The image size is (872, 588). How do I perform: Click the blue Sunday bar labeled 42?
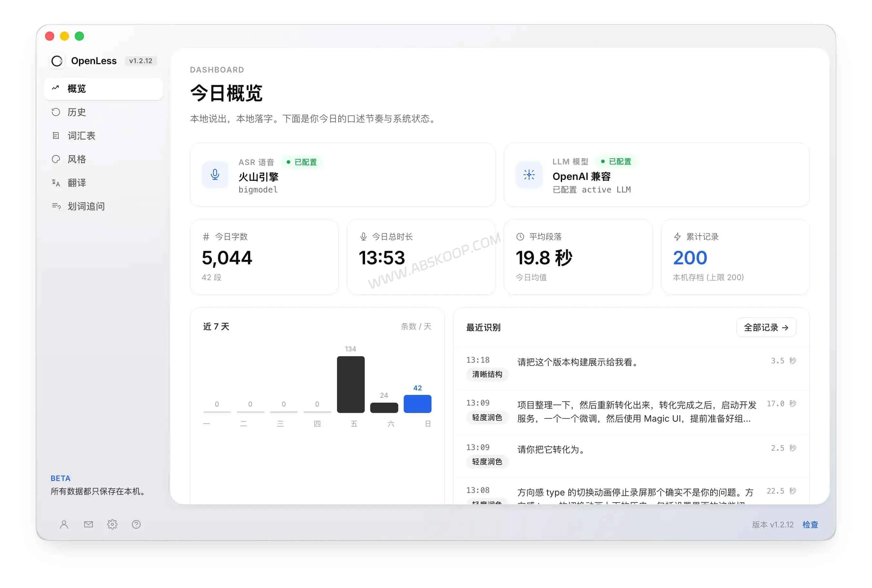click(417, 404)
